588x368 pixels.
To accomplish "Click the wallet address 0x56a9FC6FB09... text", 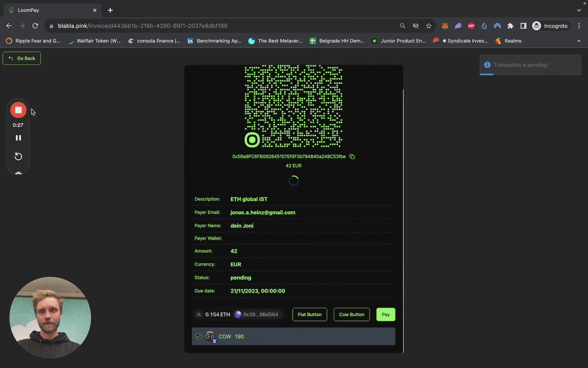I will (289, 157).
